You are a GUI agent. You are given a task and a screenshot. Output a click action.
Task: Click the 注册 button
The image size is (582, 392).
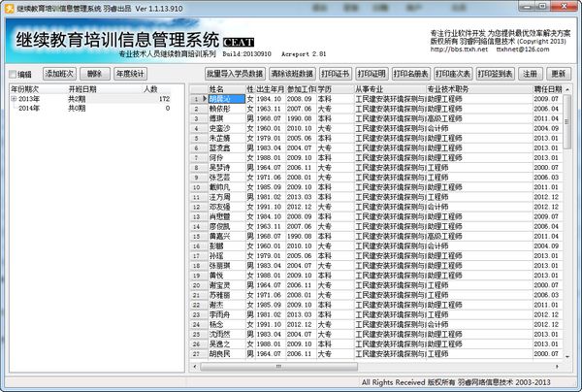(531, 74)
